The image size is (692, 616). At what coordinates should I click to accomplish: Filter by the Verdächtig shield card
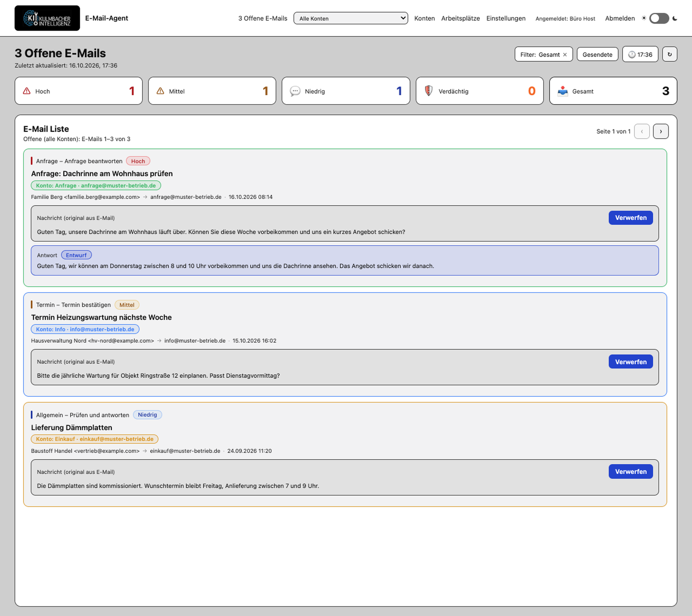[x=479, y=91]
